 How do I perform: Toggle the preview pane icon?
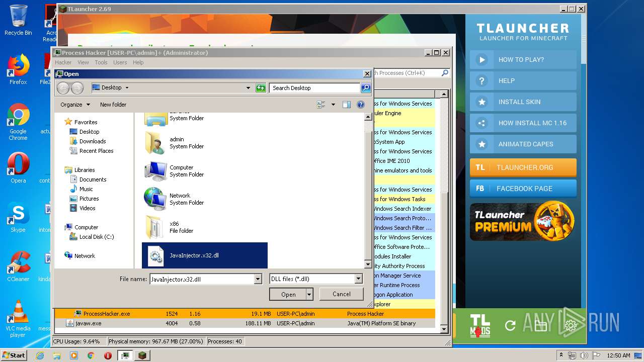coord(347,105)
